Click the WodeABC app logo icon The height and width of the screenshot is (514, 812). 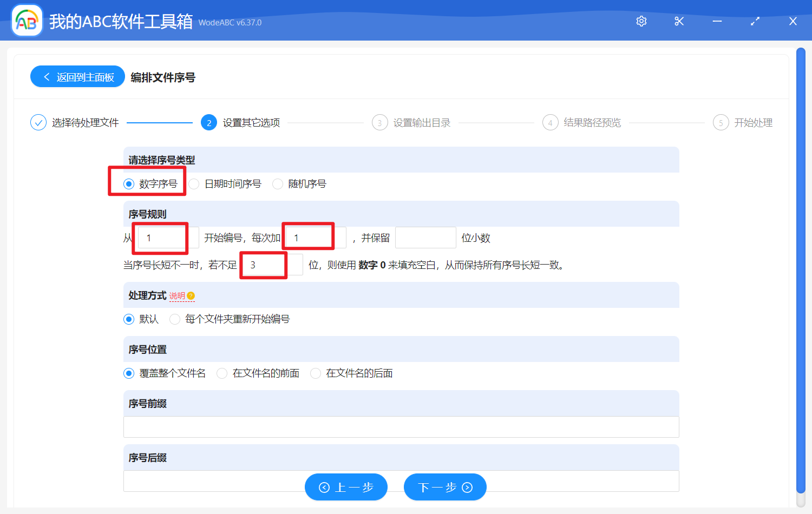click(x=27, y=21)
